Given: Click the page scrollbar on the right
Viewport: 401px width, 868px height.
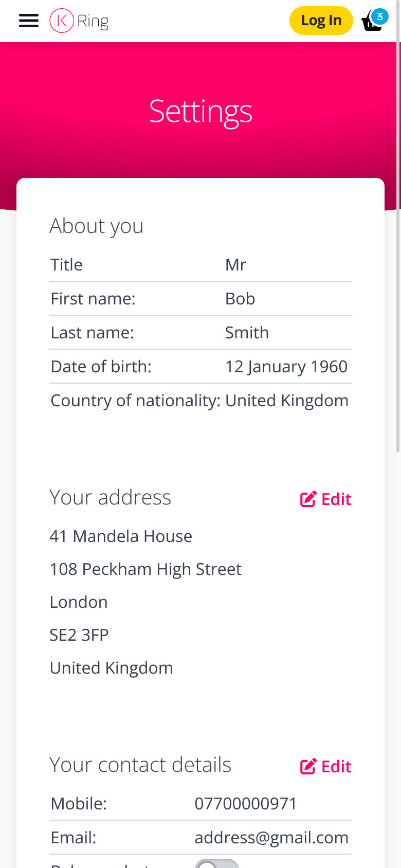Looking at the screenshot, I should [x=398, y=247].
